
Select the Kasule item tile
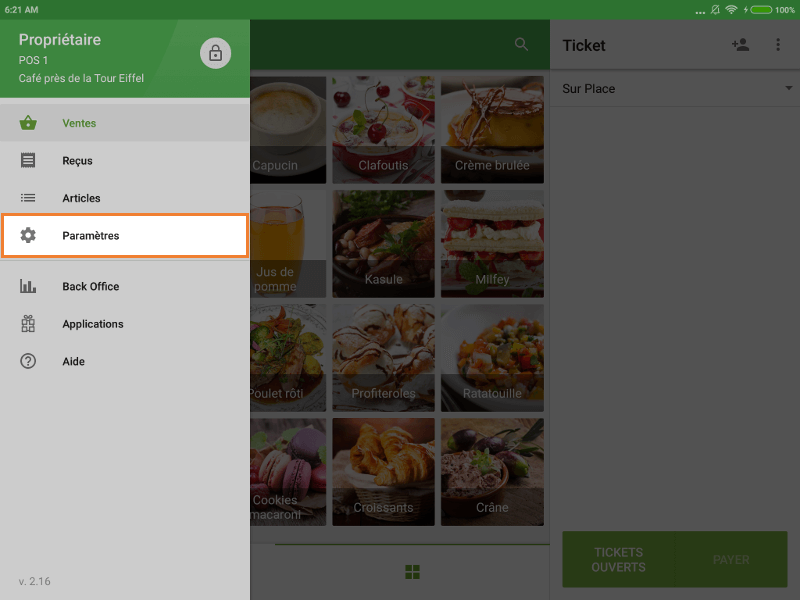pos(384,244)
